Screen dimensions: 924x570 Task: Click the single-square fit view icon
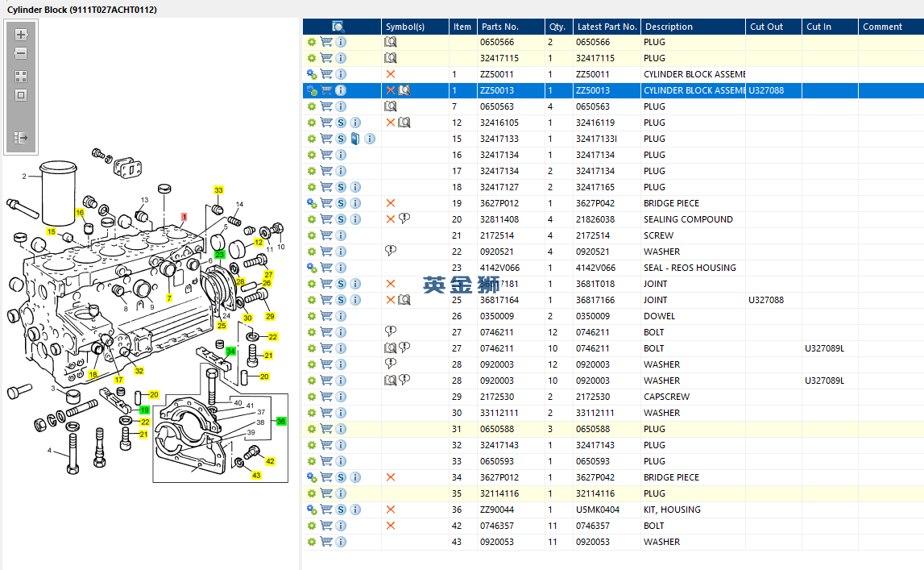pos(21,95)
